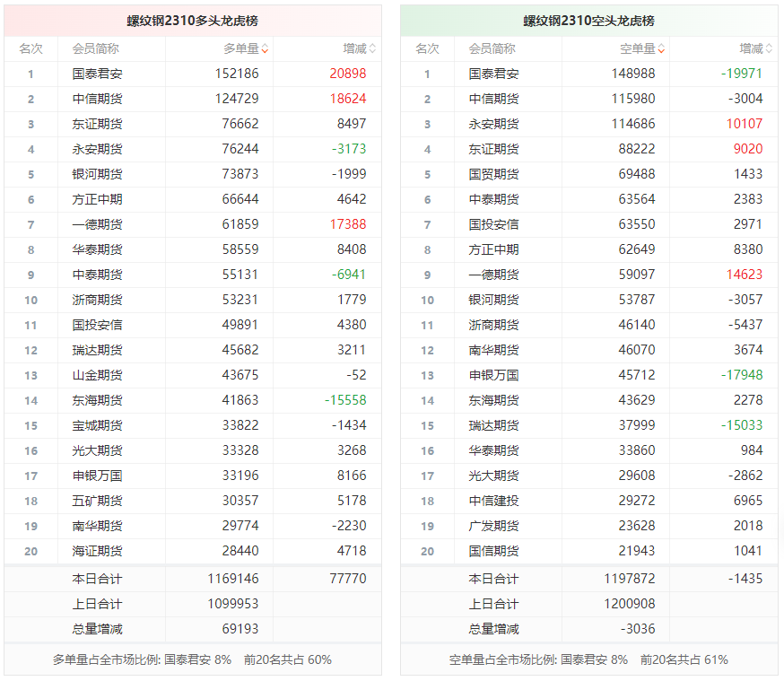Click 五矿期货 member name

point(97,501)
